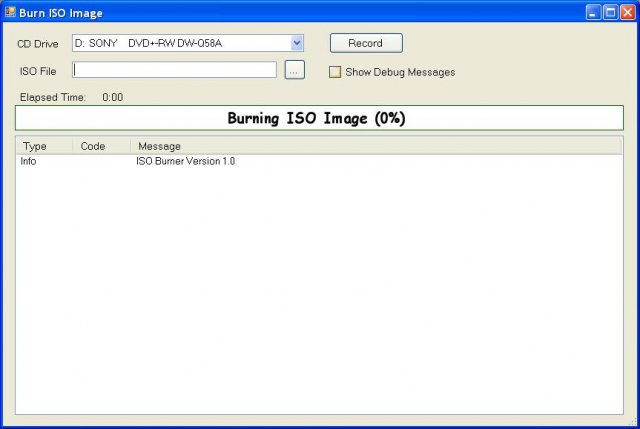Open ISO file browse dialog with ... button

294,70
